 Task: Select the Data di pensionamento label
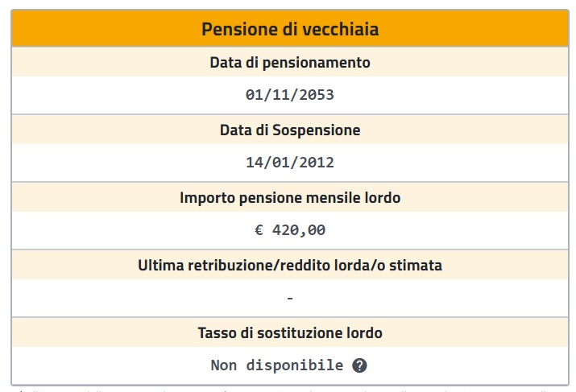pos(290,63)
